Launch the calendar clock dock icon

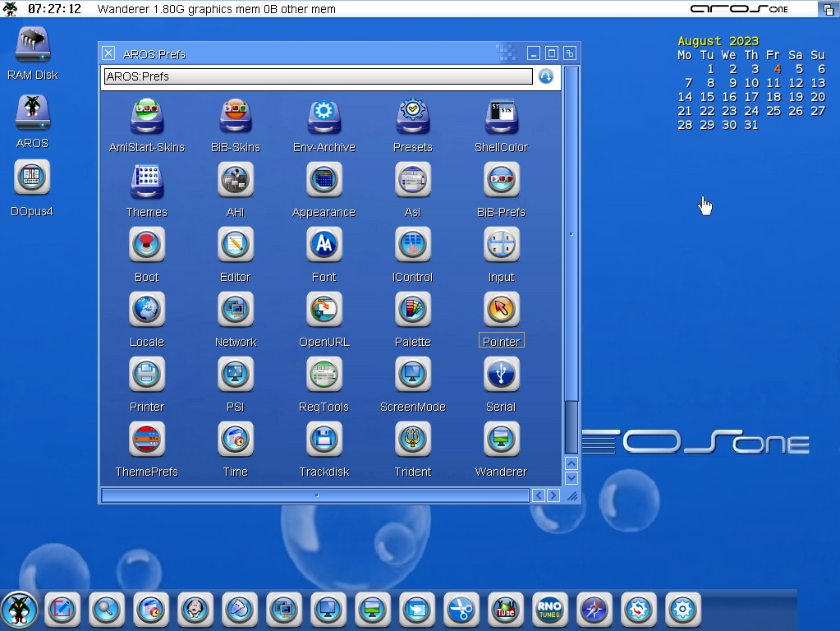pos(151,610)
